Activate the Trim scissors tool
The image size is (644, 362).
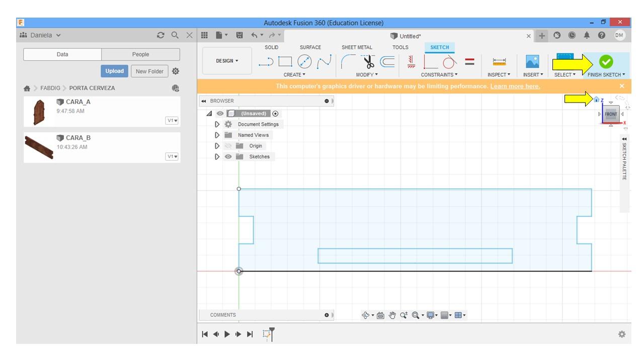[x=369, y=62]
